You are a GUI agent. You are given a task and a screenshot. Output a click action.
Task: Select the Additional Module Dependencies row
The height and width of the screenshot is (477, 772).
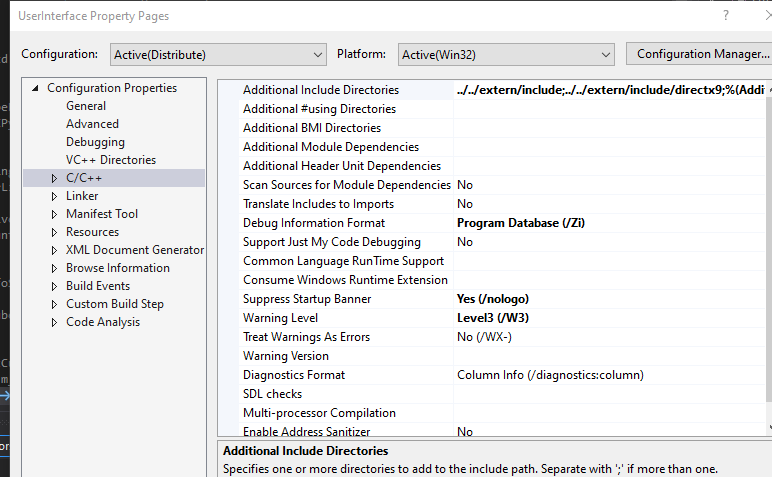[x=502, y=147]
